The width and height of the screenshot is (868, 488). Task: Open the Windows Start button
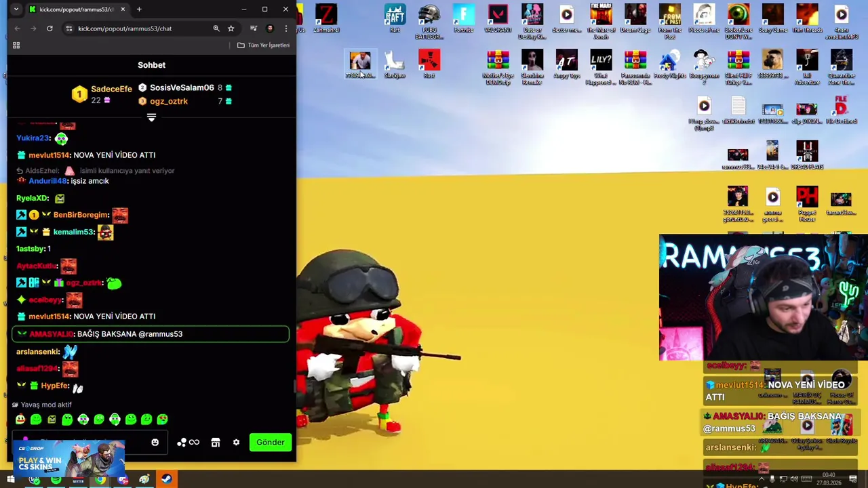click(11, 480)
